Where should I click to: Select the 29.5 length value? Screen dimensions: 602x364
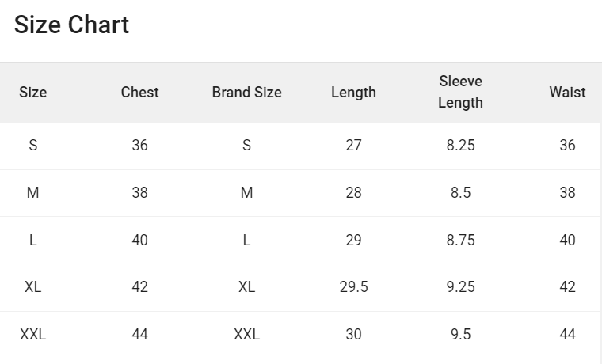(353, 287)
